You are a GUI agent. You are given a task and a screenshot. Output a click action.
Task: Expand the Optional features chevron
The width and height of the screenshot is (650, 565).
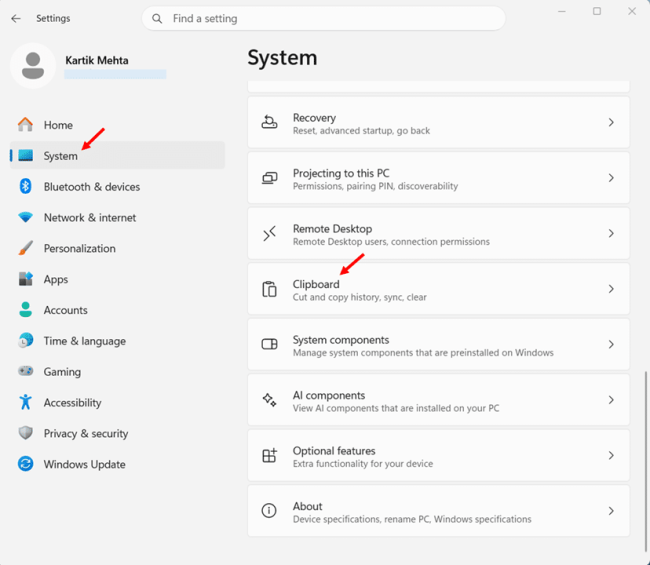point(611,455)
